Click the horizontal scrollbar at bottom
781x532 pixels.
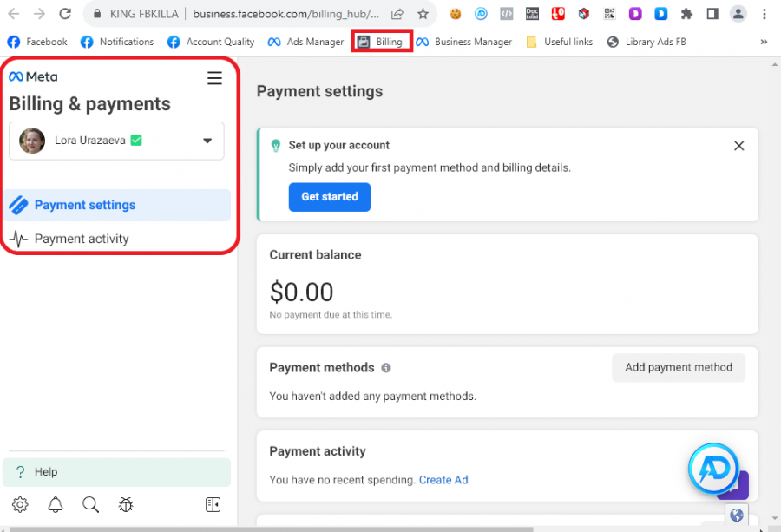coord(272,529)
